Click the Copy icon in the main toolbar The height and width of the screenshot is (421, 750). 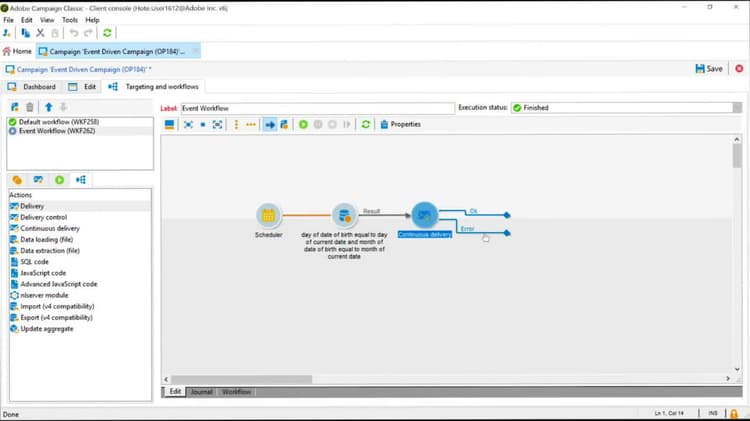pyautogui.click(x=25, y=33)
